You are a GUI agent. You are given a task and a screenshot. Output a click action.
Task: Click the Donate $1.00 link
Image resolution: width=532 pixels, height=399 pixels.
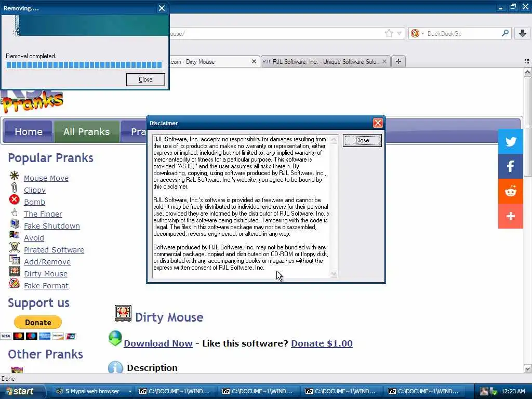(x=322, y=343)
